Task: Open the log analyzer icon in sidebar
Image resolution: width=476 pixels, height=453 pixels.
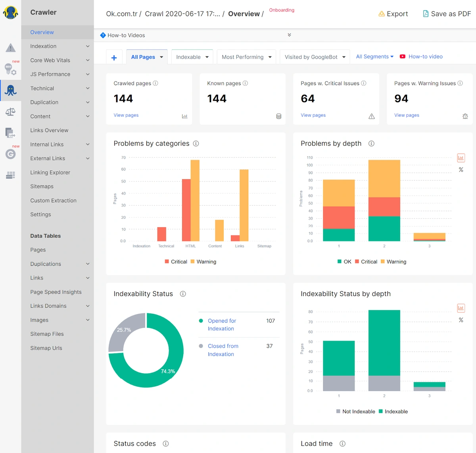Action: pyautogui.click(x=10, y=133)
